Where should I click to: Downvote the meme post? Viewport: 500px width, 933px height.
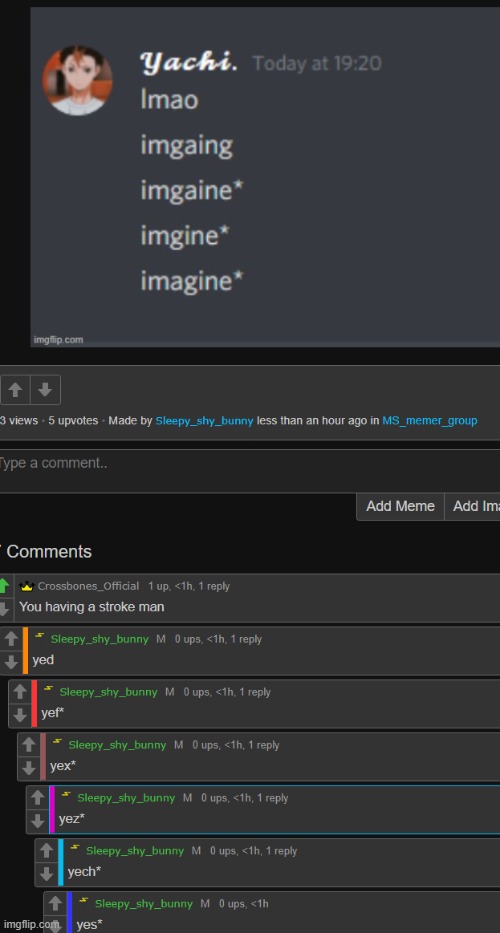(45, 390)
